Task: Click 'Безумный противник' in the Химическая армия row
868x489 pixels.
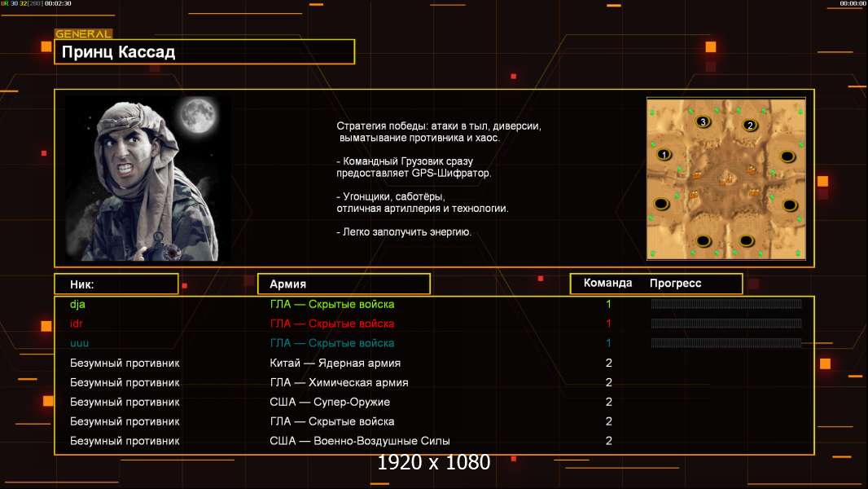Action: click(125, 383)
